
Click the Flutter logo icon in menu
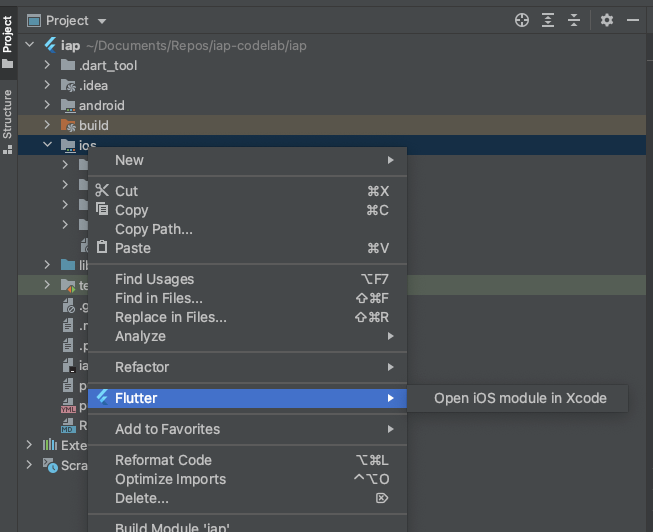101,398
